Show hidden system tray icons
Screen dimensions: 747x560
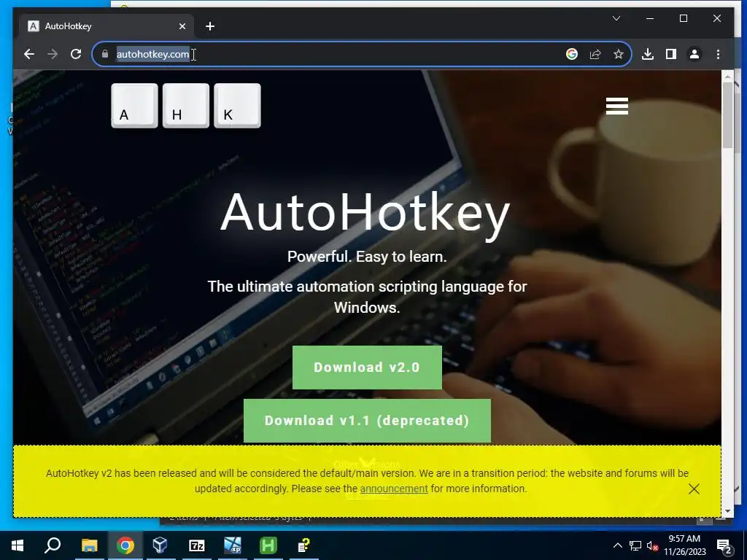click(x=617, y=545)
